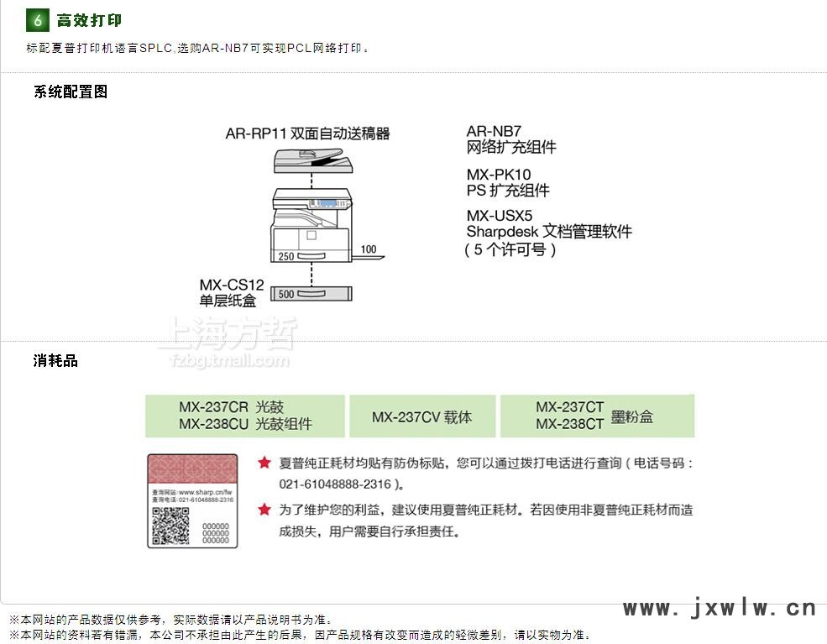Click the copier main unit illustration
The height and width of the screenshot is (644, 827).
[x=311, y=225]
